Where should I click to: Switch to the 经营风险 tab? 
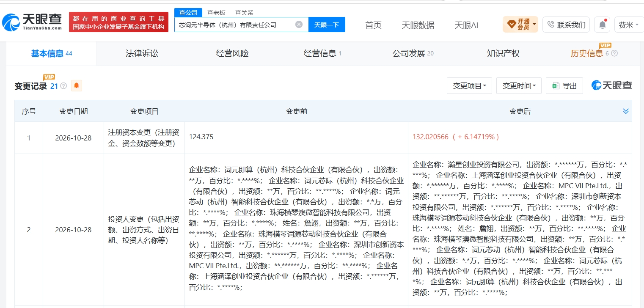pyautogui.click(x=232, y=54)
